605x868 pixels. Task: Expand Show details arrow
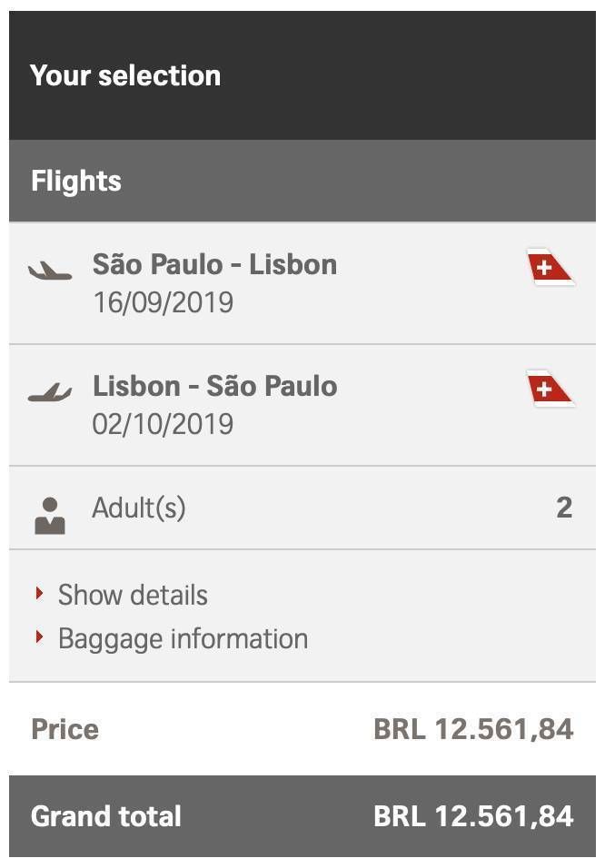(x=39, y=594)
